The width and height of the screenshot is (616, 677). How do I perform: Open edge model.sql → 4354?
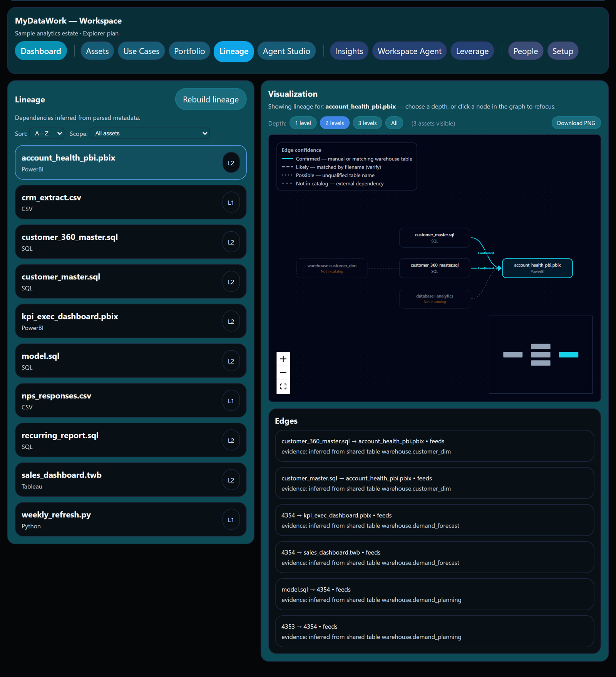pos(434,594)
